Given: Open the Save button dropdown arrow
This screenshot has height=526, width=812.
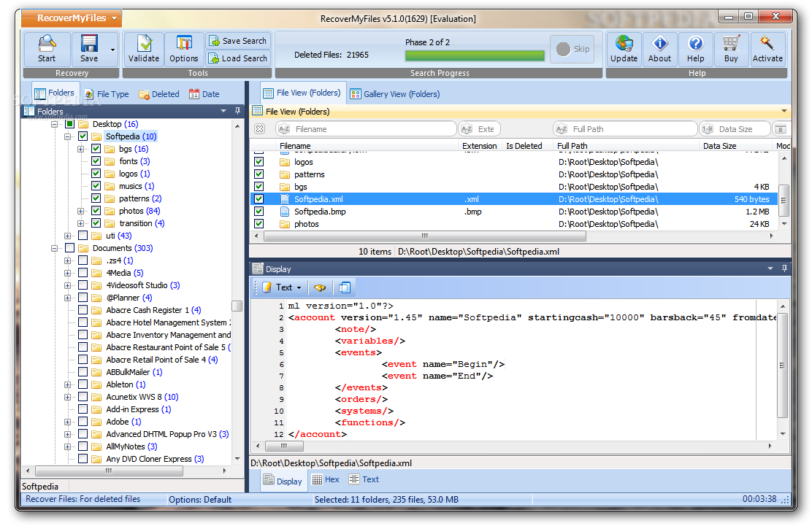Looking at the screenshot, I should pyautogui.click(x=112, y=50).
